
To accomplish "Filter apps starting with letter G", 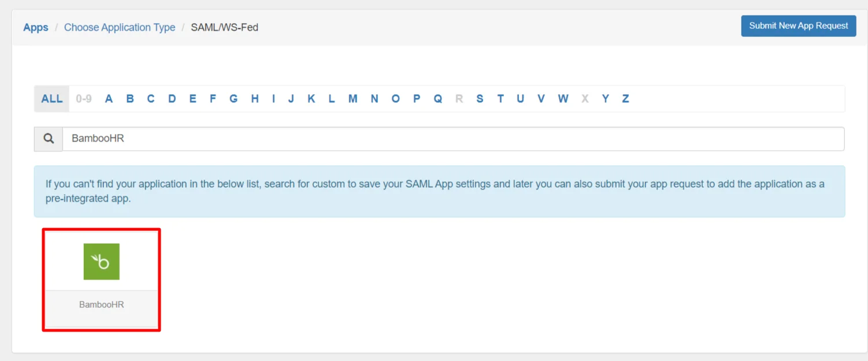I will [x=233, y=98].
